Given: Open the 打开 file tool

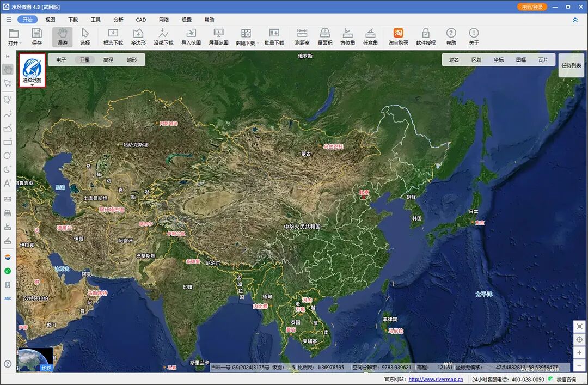Looking at the screenshot, I should [x=14, y=37].
